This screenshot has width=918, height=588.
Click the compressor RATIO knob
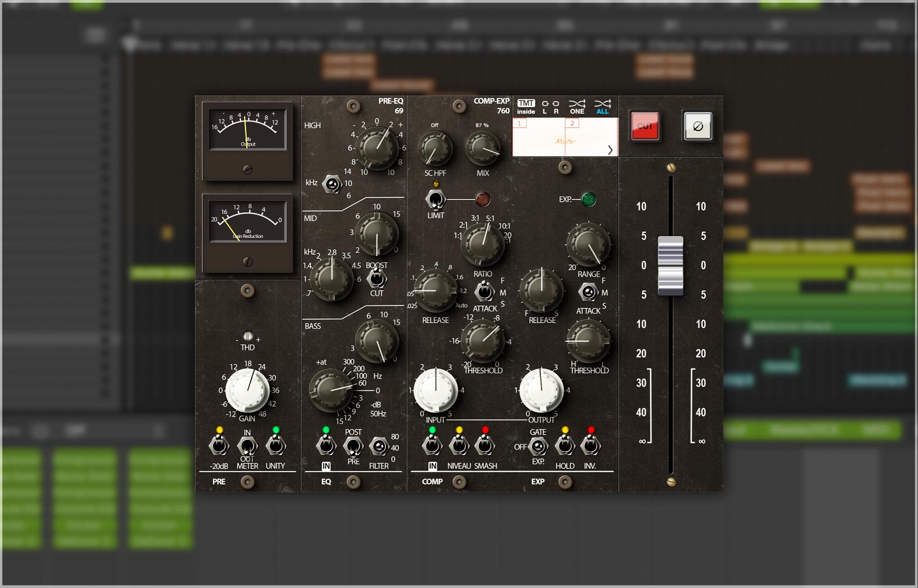coord(482,244)
